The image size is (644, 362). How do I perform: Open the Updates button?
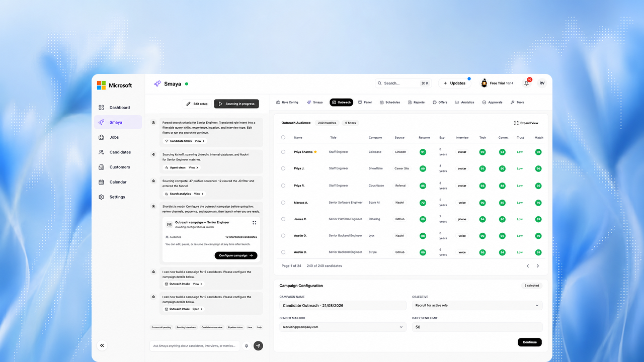[454, 83]
